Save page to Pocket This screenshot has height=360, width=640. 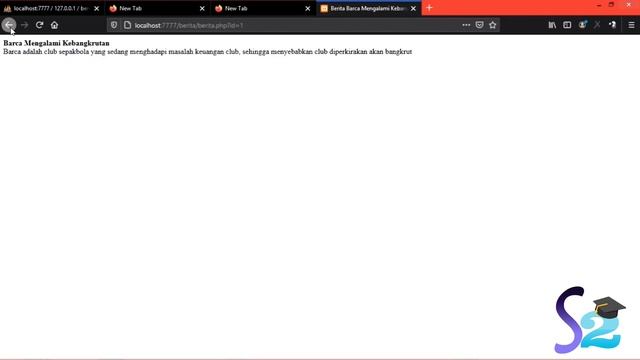[x=479, y=25]
